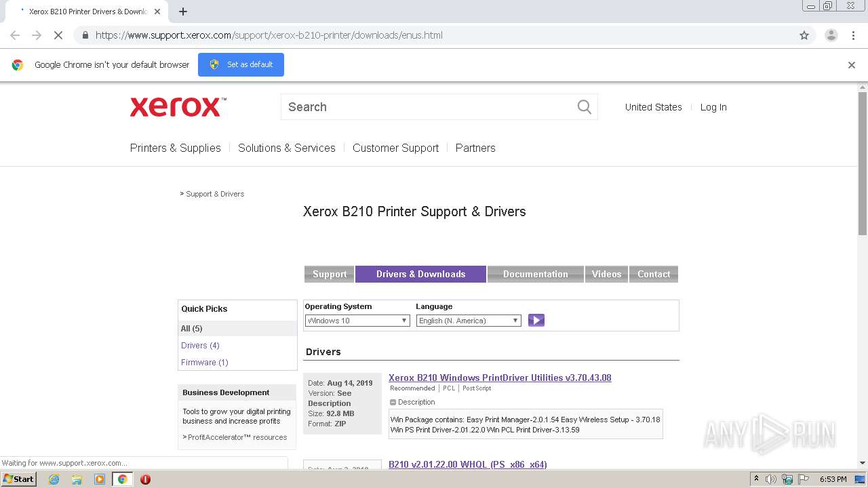Collapse the Description minus icon
The height and width of the screenshot is (488, 868).
click(393, 403)
